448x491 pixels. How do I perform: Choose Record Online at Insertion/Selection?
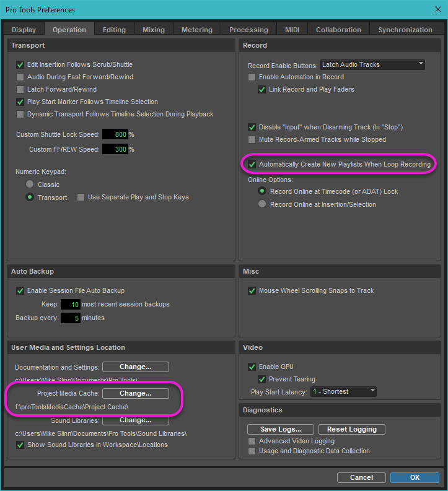pyautogui.click(x=262, y=204)
